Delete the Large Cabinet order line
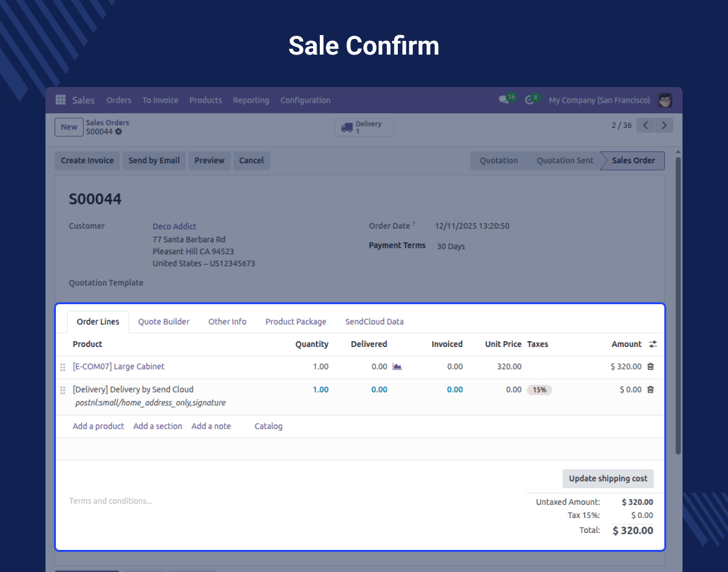Screen dimensions: 728x572 (651, 367)
